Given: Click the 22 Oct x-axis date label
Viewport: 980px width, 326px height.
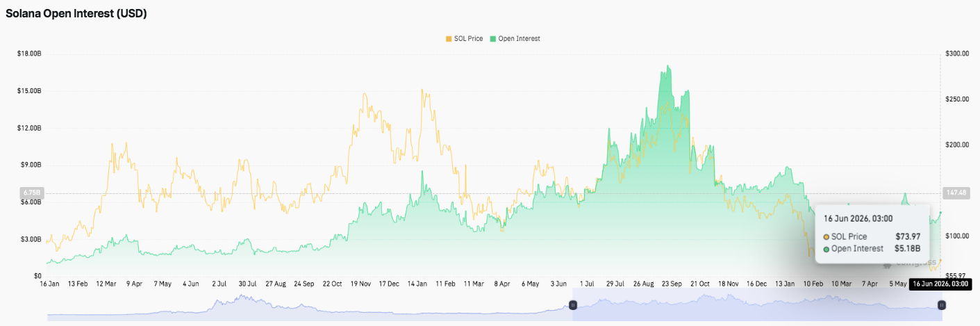Looking at the screenshot, I should click(x=333, y=284).
